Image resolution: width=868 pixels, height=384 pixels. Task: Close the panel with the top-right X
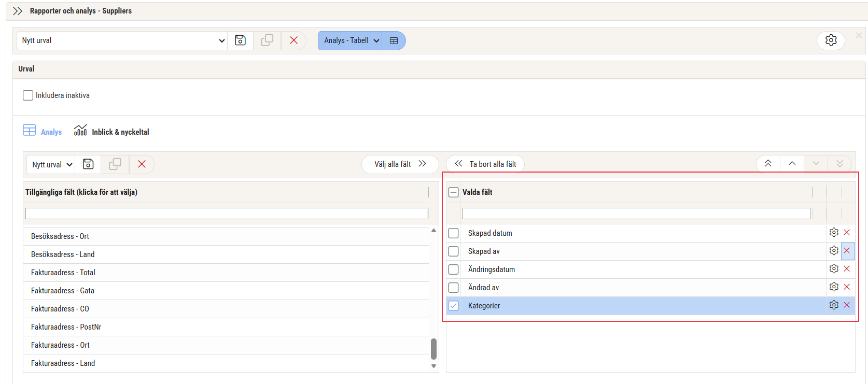click(859, 35)
